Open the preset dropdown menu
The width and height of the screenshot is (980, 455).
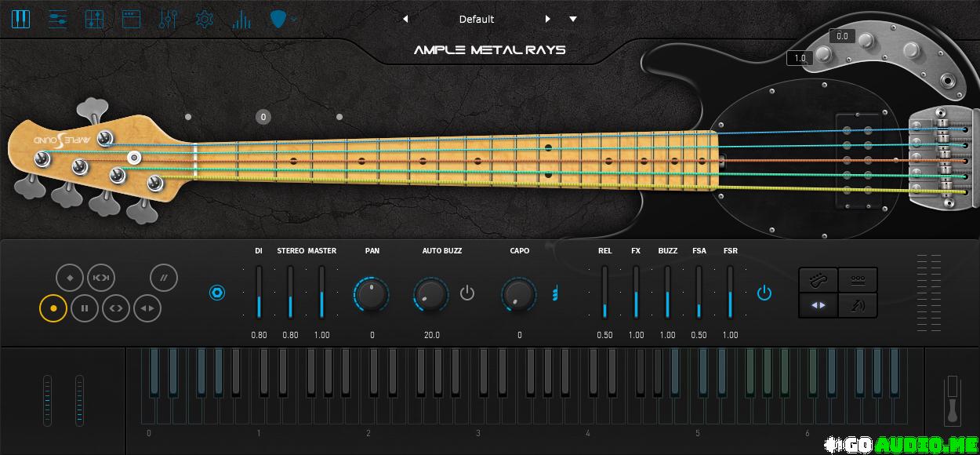click(573, 19)
